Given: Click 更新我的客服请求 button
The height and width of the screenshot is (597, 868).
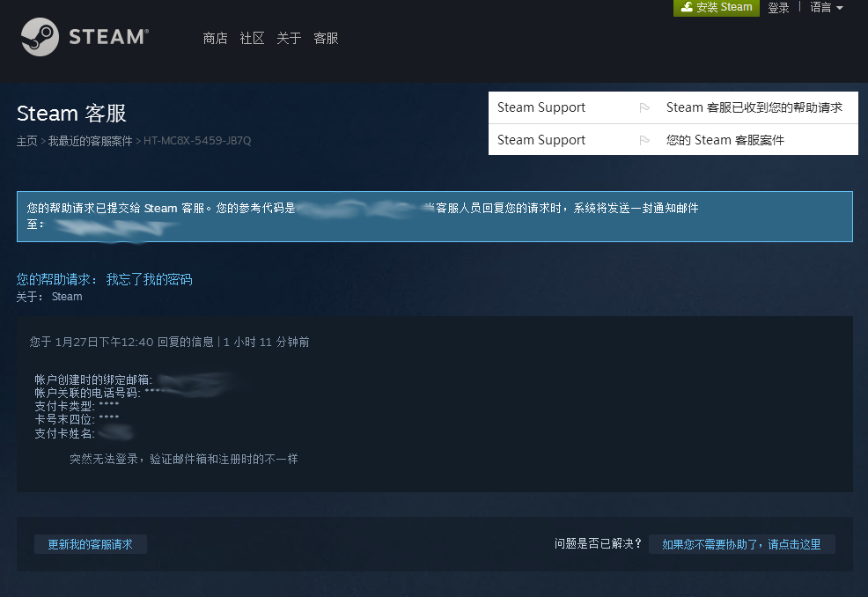Looking at the screenshot, I should [90, 544].
